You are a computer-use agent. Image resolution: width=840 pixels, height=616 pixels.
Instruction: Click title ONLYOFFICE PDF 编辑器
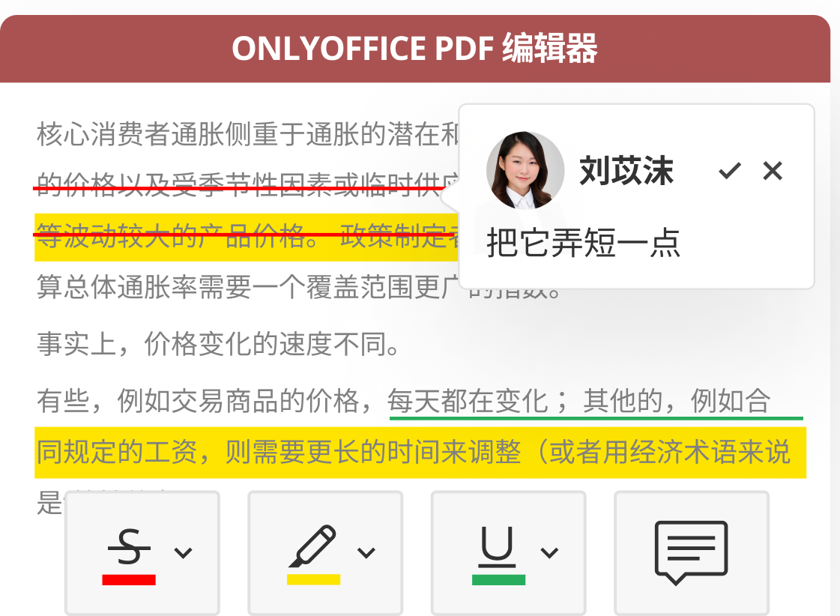(x=414, y=48)
